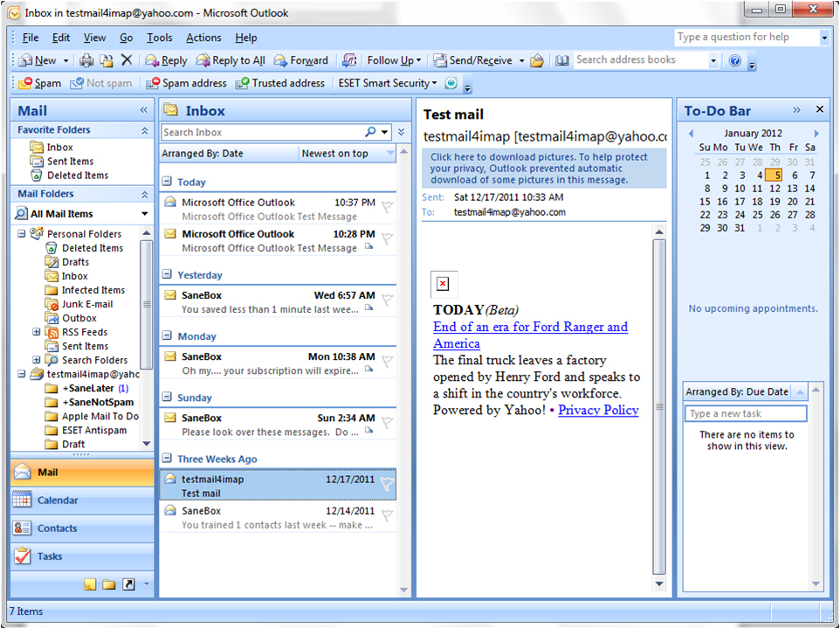Open the Tools menu
This screenshot has height=629, width=840.
tap(159, 38)
